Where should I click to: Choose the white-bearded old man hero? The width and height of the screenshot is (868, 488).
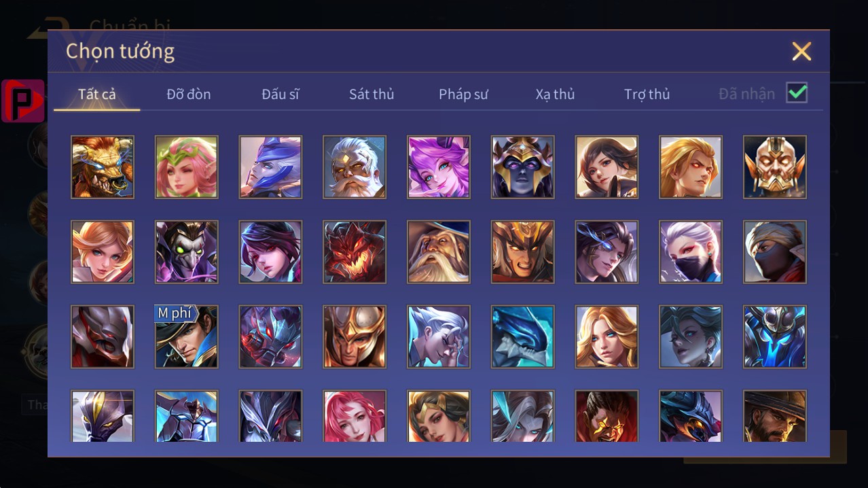(355, 167)
